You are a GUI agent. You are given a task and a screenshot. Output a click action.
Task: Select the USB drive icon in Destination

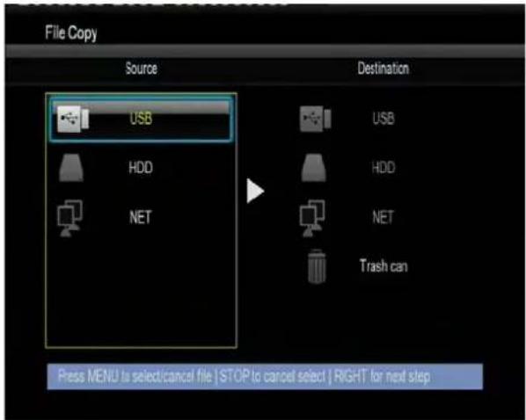point(315,119)
